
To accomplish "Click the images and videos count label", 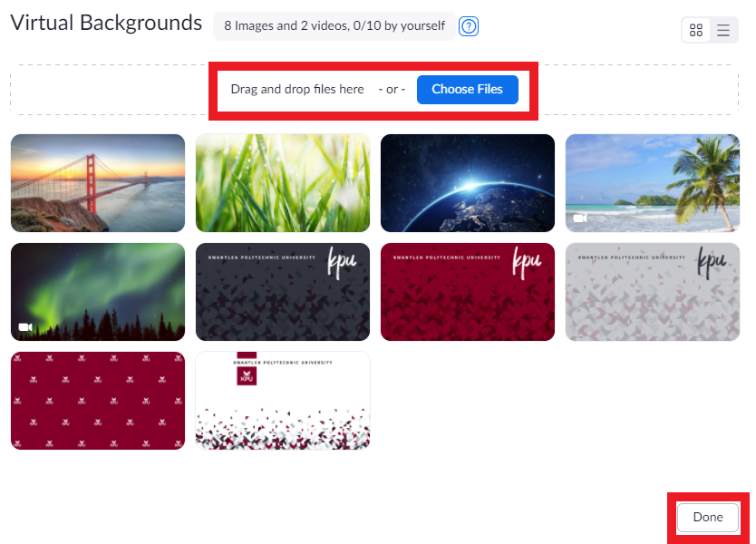I will 334,26.
